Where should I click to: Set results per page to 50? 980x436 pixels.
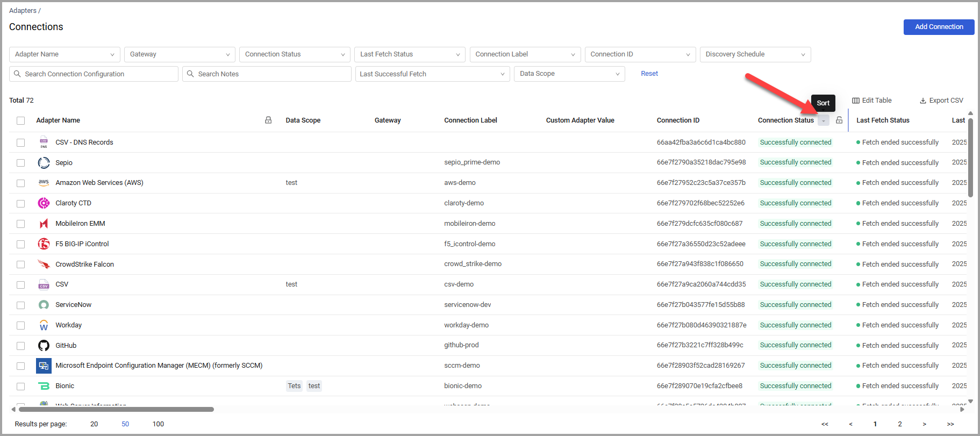[x=125, y=424]
